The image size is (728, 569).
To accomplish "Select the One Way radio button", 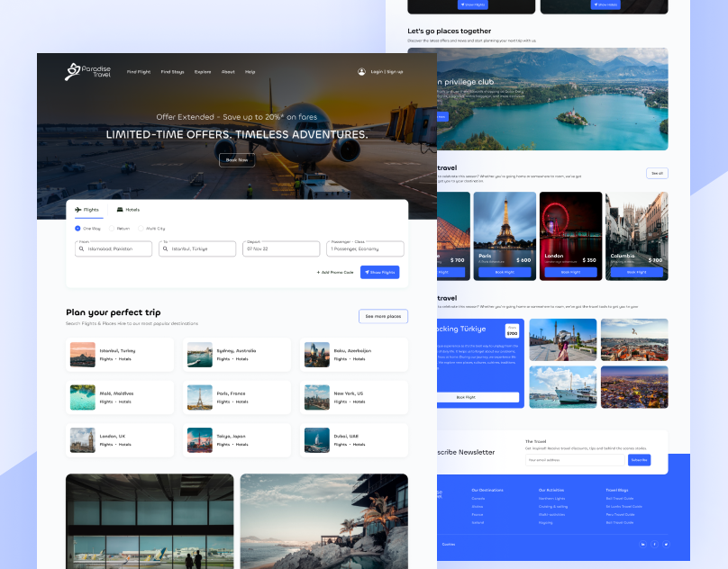I will (x=77, y=229).
